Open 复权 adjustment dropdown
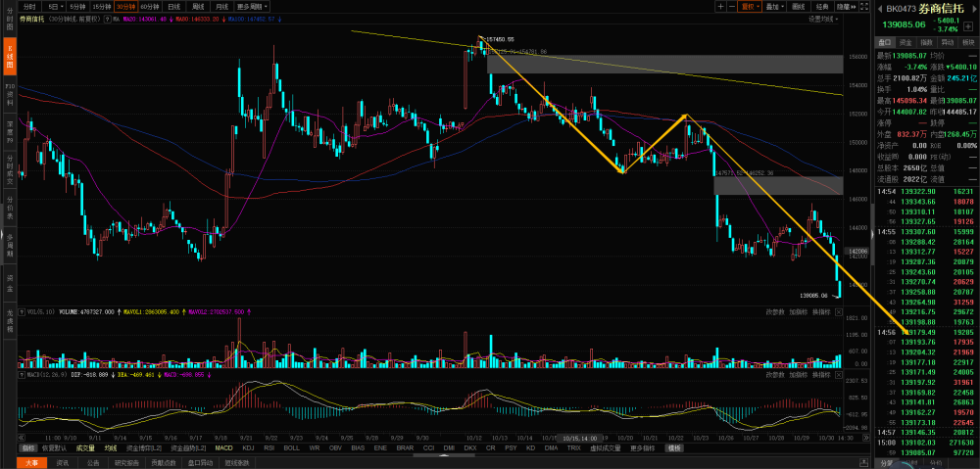This screenshot has height=469, width=980. [750, 6]
